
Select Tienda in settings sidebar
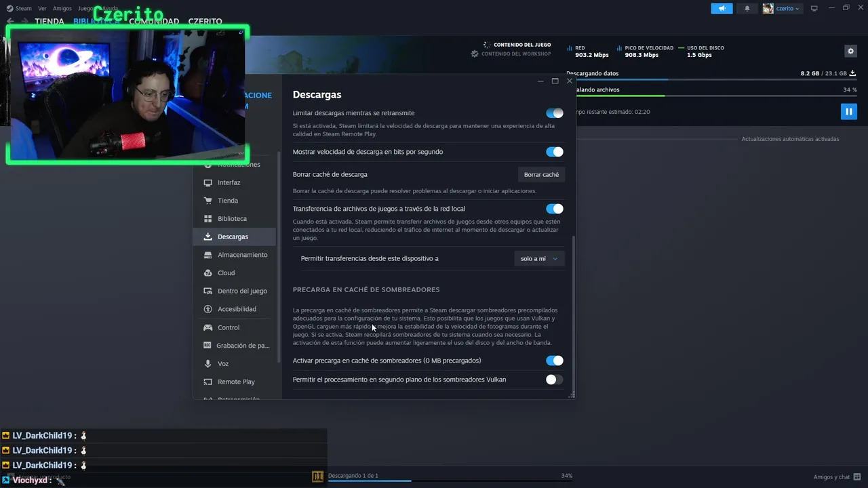tap(235, 201)
